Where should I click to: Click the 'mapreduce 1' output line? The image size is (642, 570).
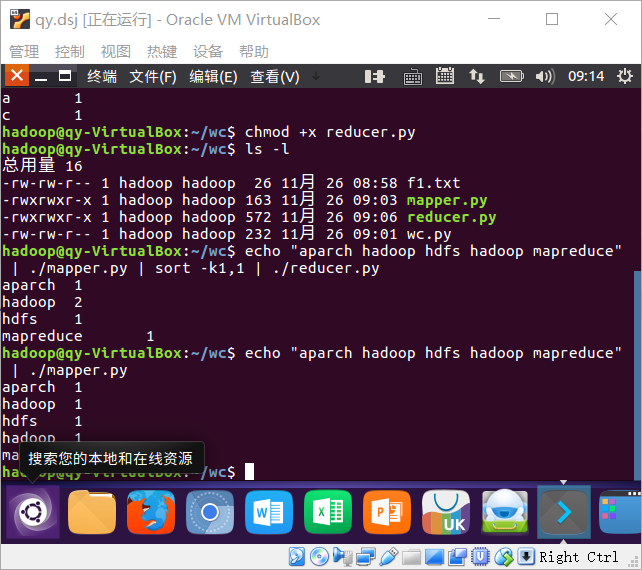point(78,336)
